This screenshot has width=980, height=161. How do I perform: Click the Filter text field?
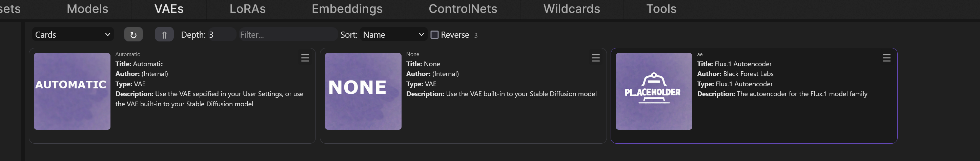pyautogui.click(x=287, y=35)
